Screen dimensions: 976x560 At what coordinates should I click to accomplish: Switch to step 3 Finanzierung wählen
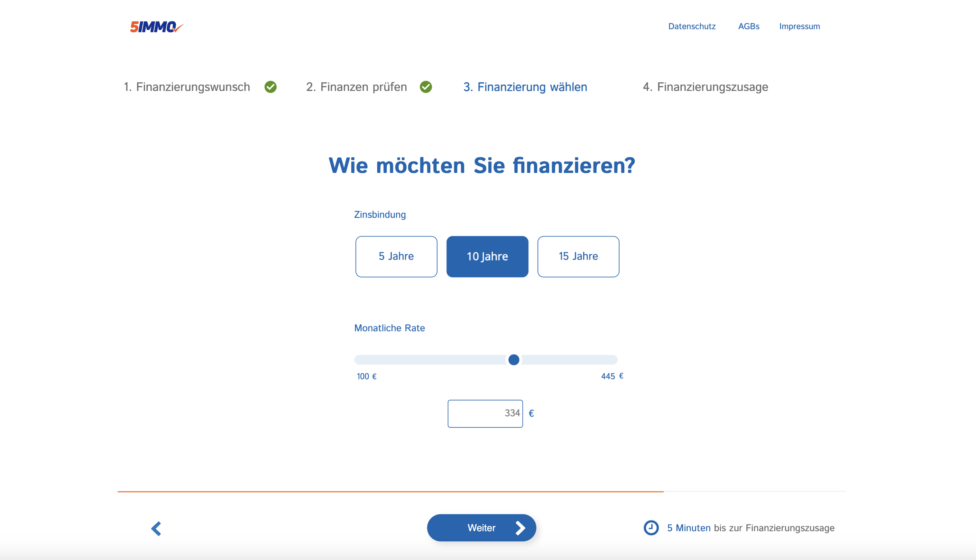525,87
